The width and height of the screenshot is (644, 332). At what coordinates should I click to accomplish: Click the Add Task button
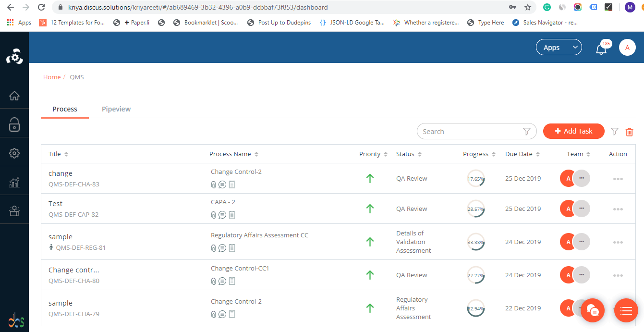tap(573, 131)
